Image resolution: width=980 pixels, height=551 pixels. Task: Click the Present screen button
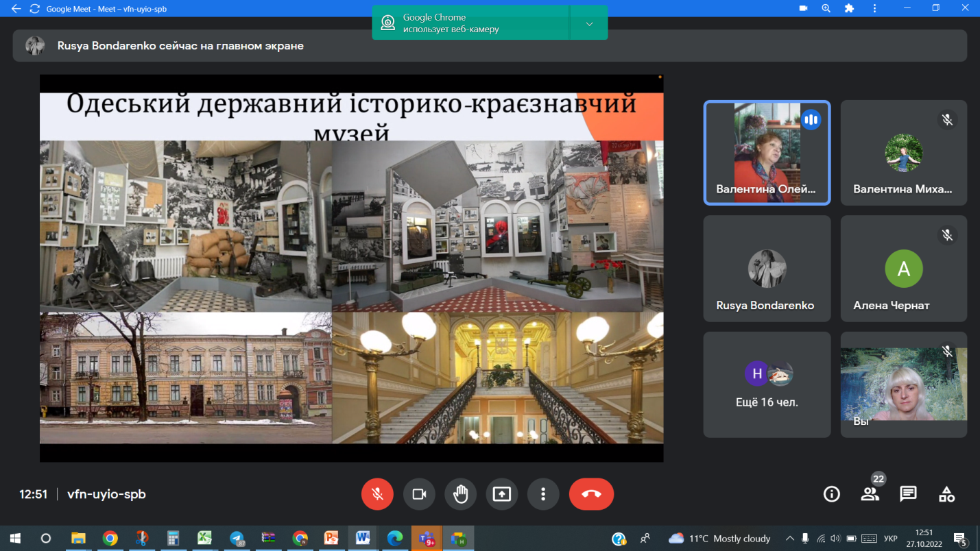pyautogui.click(x=502, y=494)
